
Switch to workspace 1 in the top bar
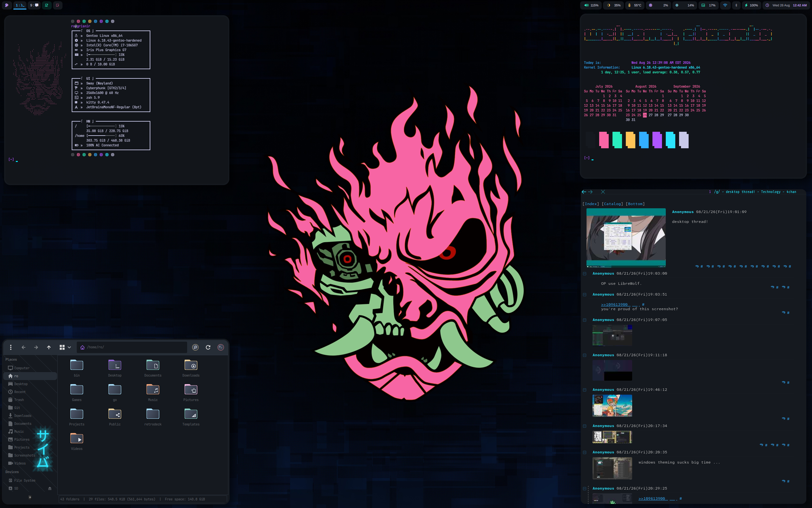[x=20, y=5]
